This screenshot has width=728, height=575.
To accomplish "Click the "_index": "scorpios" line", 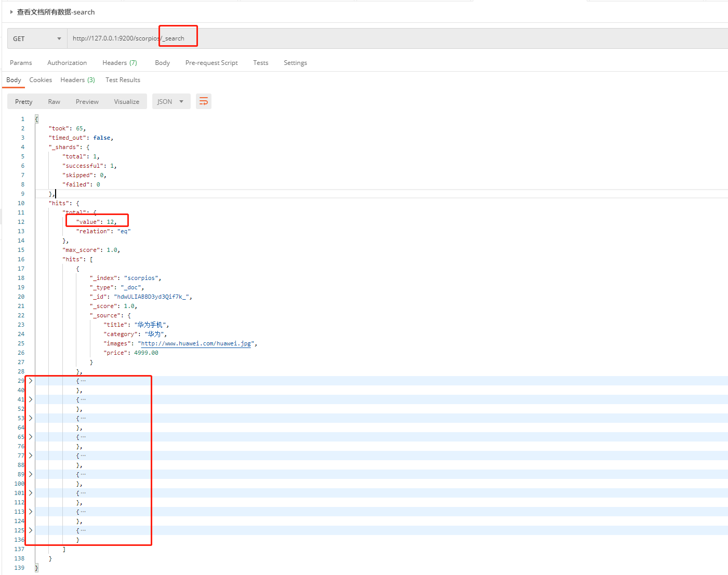I will [125, 278].
